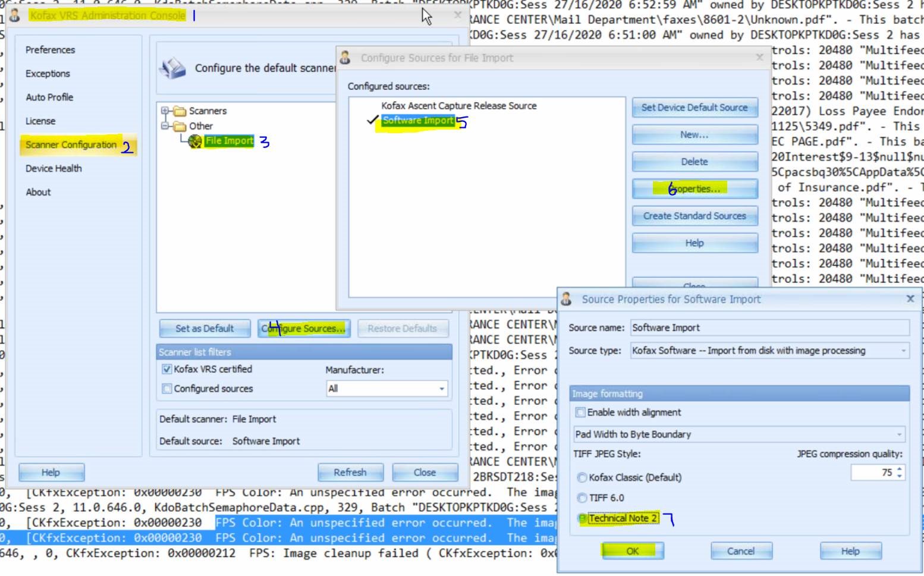Click the Other folder icon in tree
The image size is (924, 576).
(180, 126)
